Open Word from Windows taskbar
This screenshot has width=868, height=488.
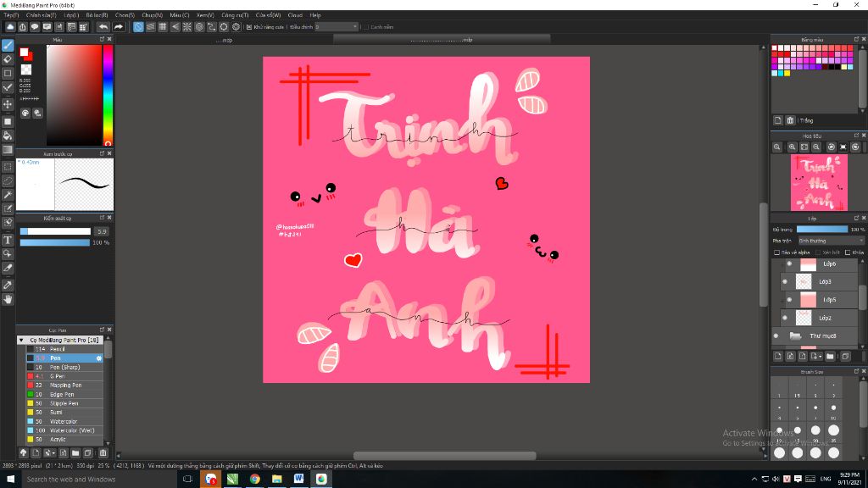coord(299,479)
